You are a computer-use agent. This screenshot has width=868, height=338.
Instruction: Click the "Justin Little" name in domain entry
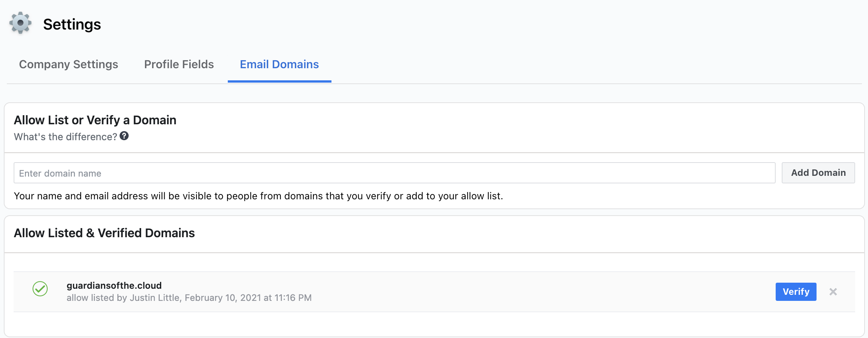tap(155, 298)
